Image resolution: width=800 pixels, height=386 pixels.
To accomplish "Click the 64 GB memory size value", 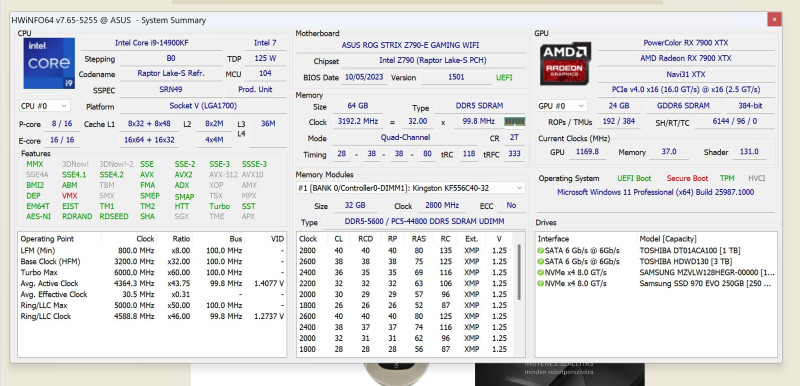I will 358,106.
